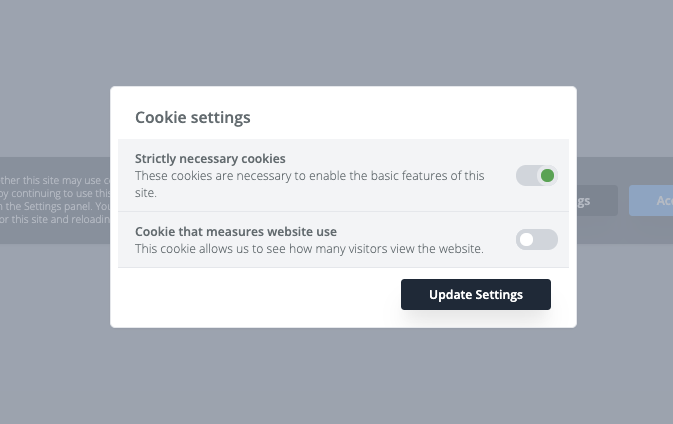Click the Strictly necessary cookies label
This screenshot has height=424, width=673.
coord(210,158)
